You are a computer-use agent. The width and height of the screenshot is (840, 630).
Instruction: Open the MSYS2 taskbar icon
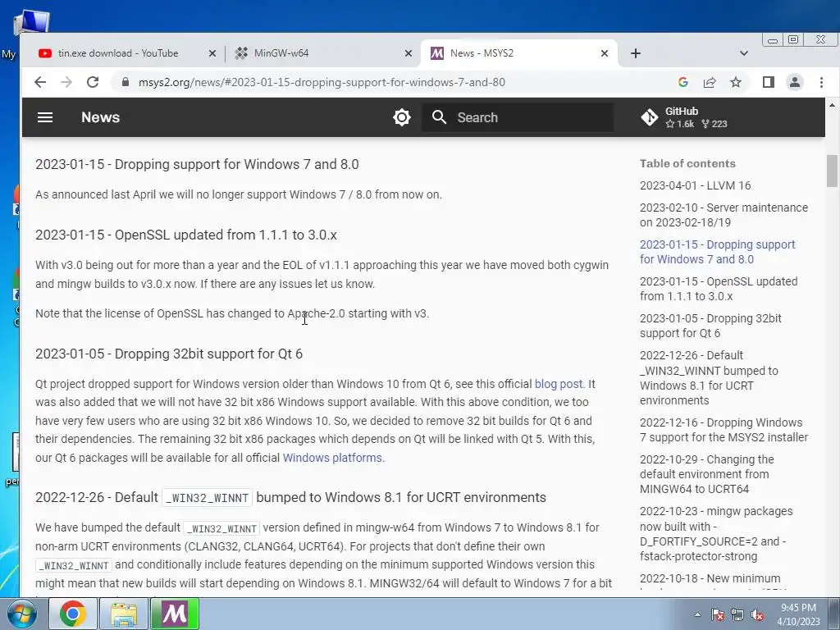tap(175, 614)
